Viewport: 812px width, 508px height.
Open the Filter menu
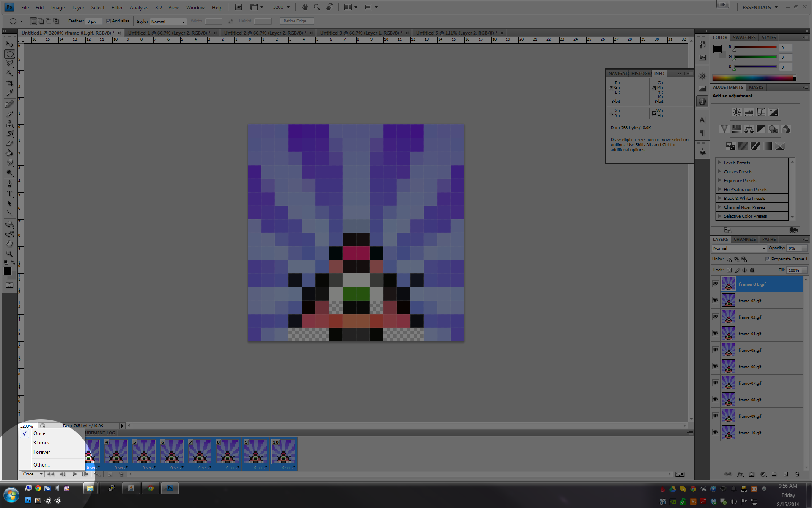(x=117, y=7)
